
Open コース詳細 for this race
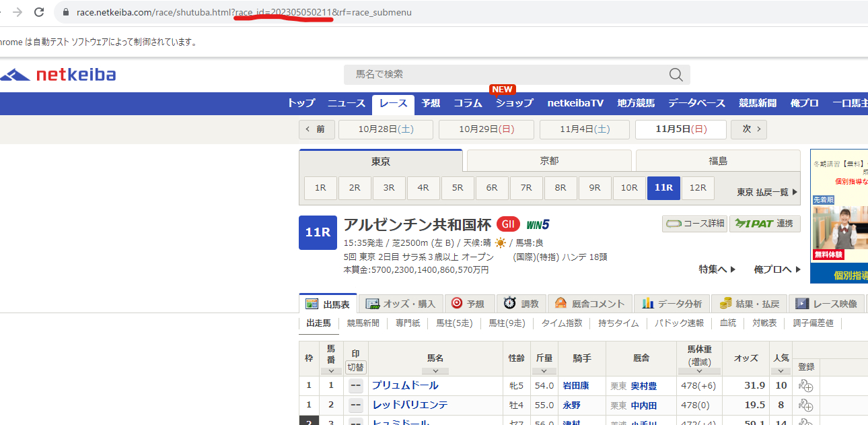click(694, 224)
